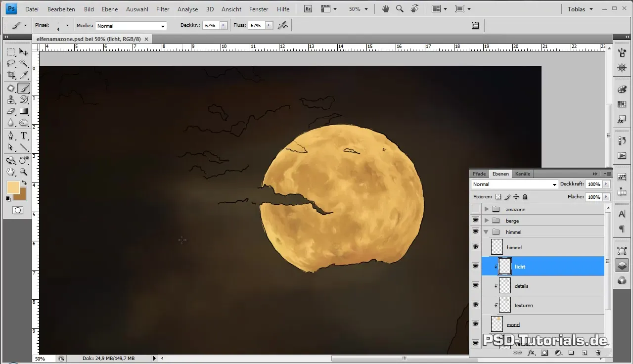This screenshot has height=364, width=633.
Task: Open the Paragraph panel from the dock
Action: (622, 229)
